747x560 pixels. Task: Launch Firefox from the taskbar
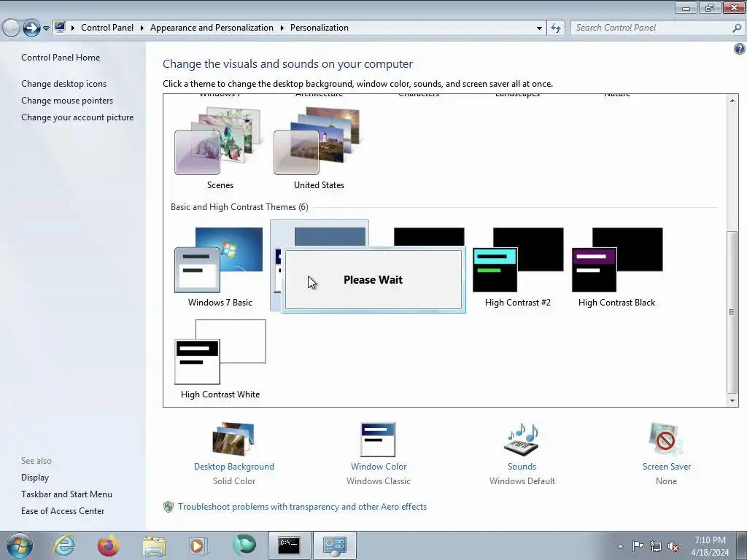pyautogui.click(x=108, y=545)
